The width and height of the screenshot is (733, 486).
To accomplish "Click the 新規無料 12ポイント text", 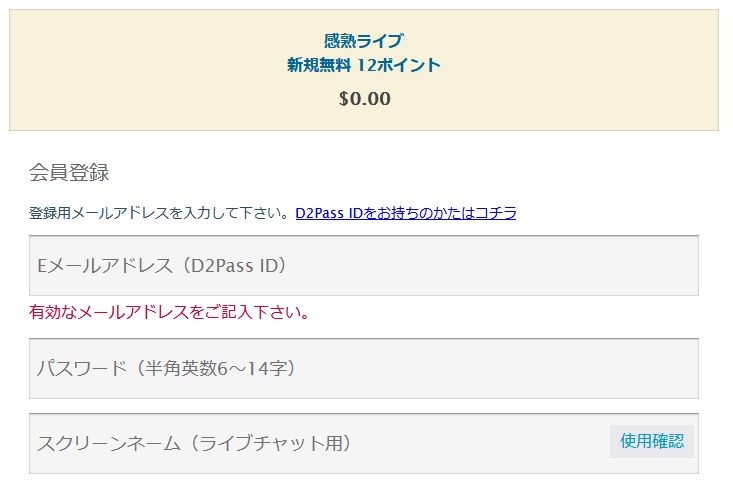I will 364,65.
